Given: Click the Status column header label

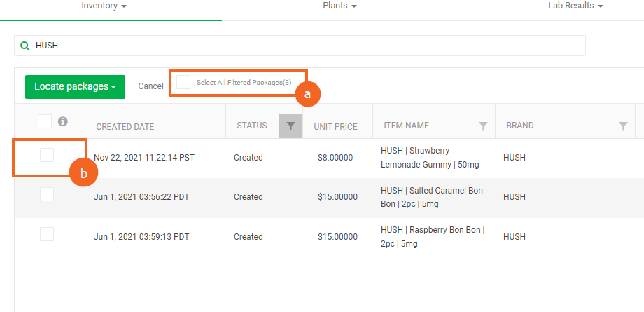Looking at the screenshot, I should (x=252, y=125).
